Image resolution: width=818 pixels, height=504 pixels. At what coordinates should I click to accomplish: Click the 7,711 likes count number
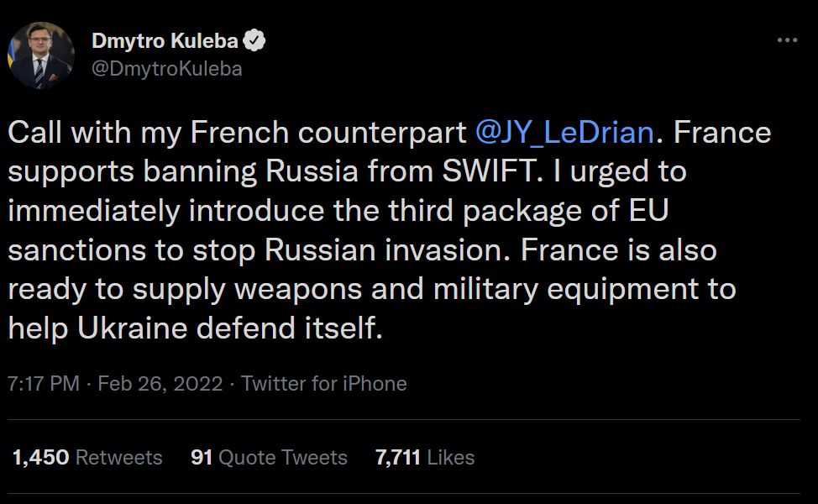click(398, 458)
